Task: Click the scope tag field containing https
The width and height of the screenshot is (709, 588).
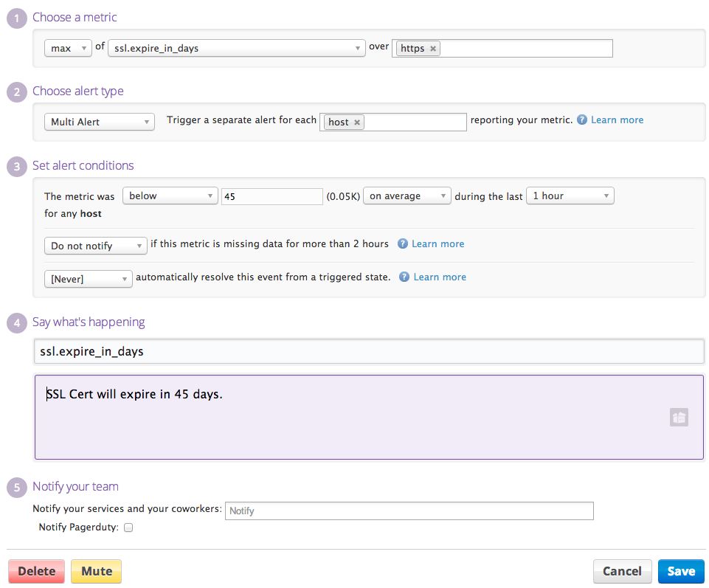Action: click(x=502, y=49)
